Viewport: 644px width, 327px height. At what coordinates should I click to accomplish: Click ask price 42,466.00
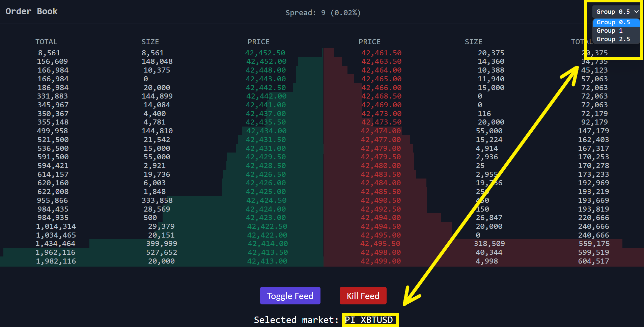coord(382,88)
